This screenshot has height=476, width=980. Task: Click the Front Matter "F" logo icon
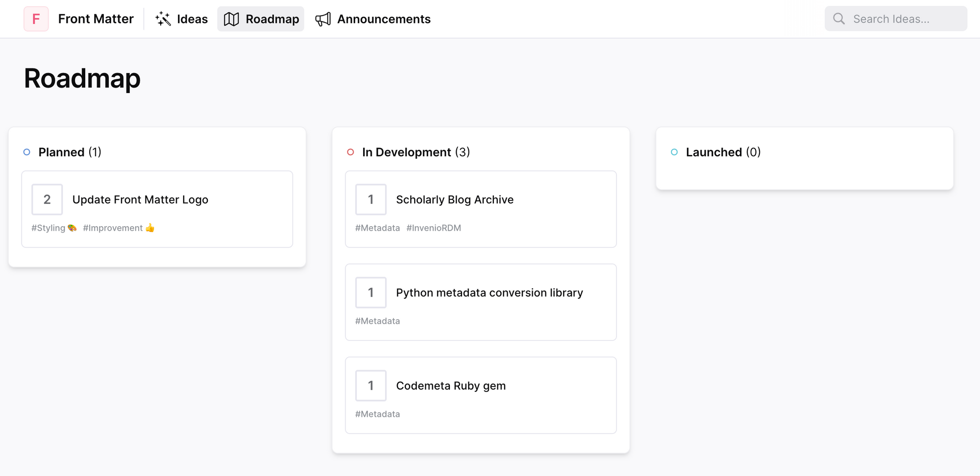(x=36, y=19)
